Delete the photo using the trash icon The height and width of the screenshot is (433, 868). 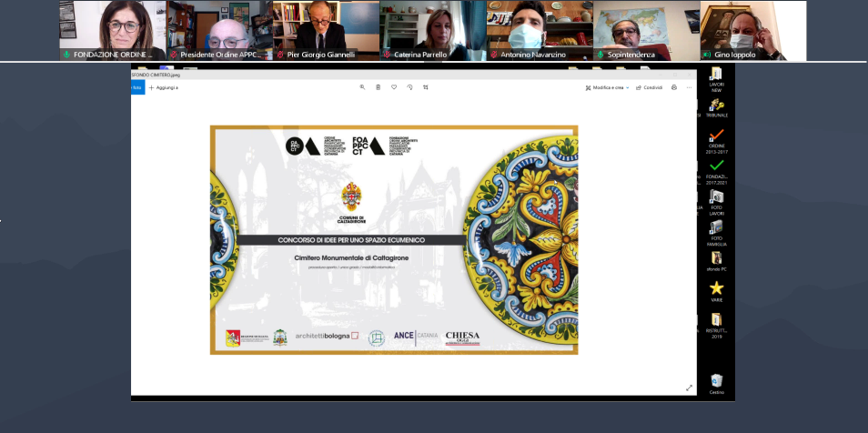pyautogui.click(x=378, y=87)
